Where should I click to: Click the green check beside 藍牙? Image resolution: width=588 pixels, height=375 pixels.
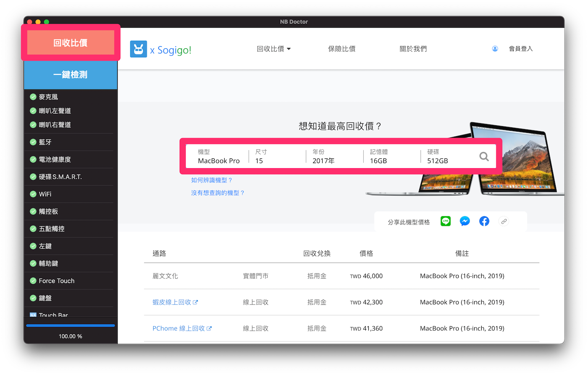(33, 142)
